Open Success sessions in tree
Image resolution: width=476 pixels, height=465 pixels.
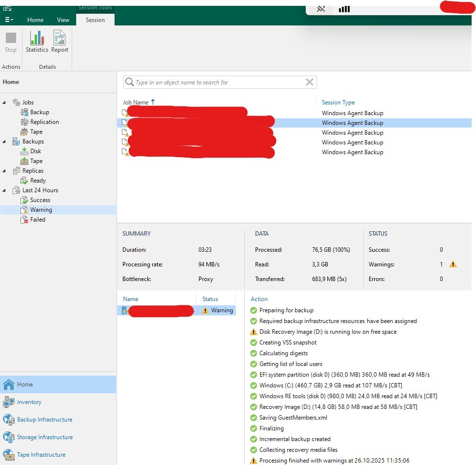pos(40,200)
